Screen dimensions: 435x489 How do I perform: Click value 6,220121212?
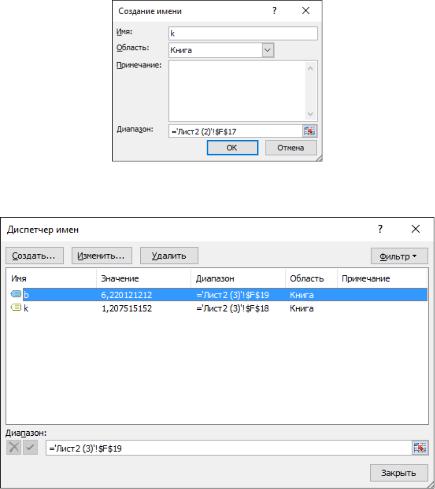pyautogui.click(x=126, y=295)
